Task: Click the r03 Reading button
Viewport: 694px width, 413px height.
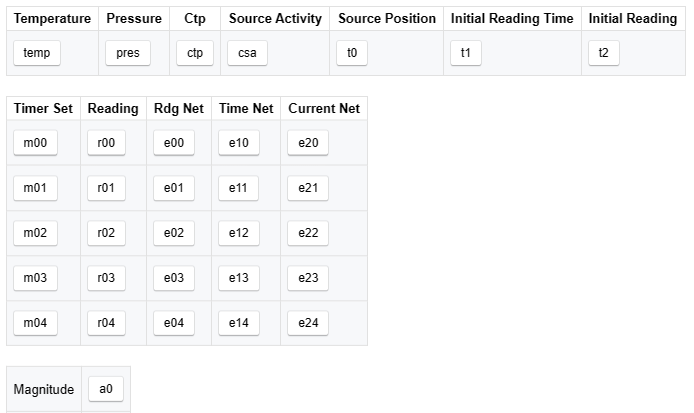Action: [106, 278]
